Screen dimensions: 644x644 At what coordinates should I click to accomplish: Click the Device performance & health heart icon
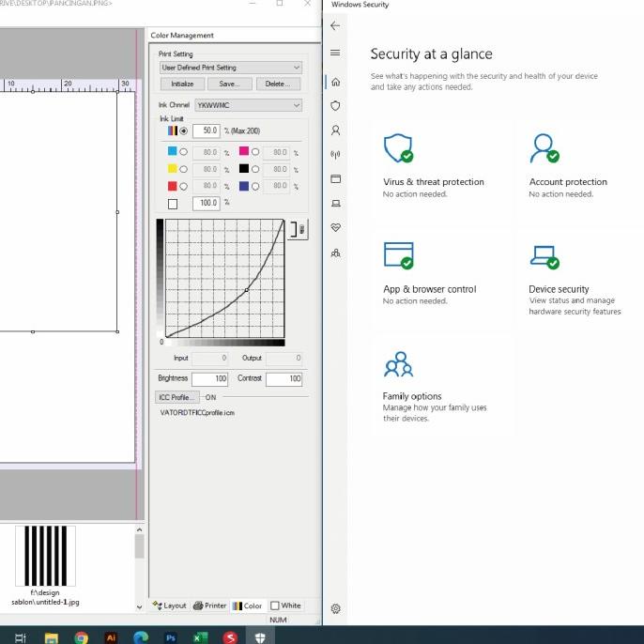[x=335, y=228]
